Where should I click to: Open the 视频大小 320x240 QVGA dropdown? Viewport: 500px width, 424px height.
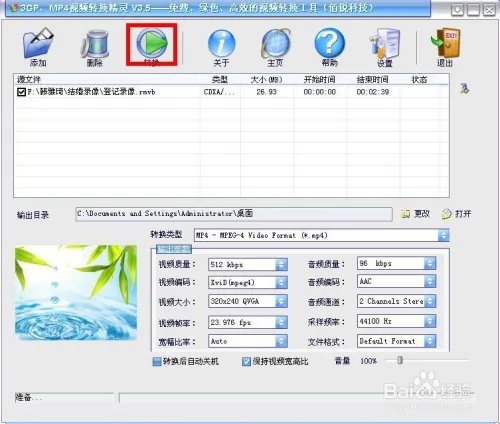point(281,301)
